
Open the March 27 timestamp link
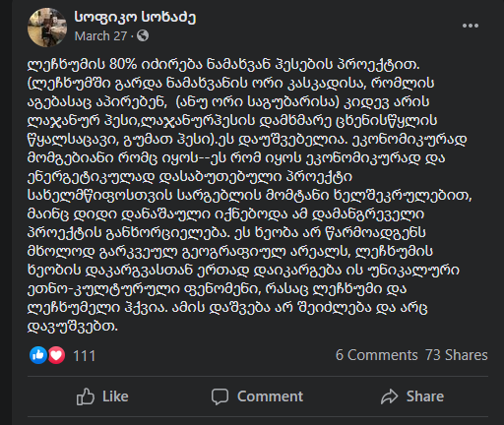coord(100,35)
